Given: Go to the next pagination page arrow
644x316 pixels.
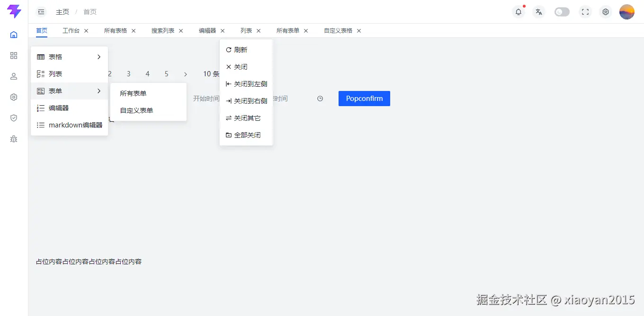Looking at the screenshot, I should point(186,74).
